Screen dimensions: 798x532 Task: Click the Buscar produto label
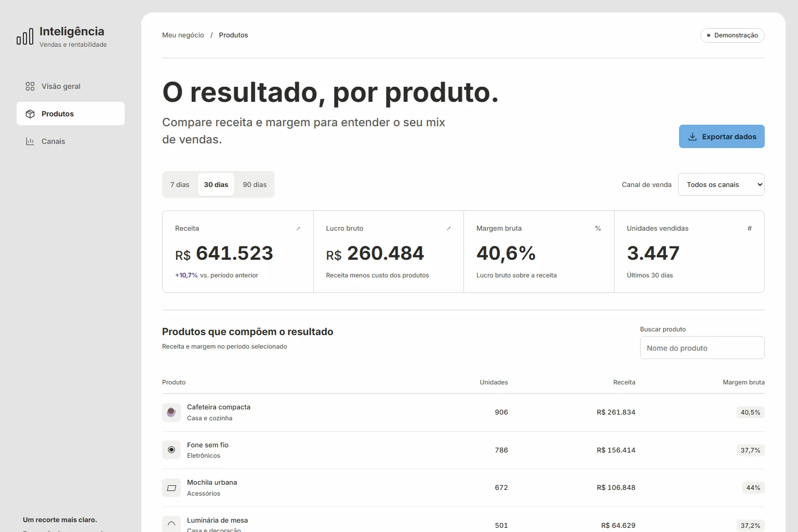(663, 329)
